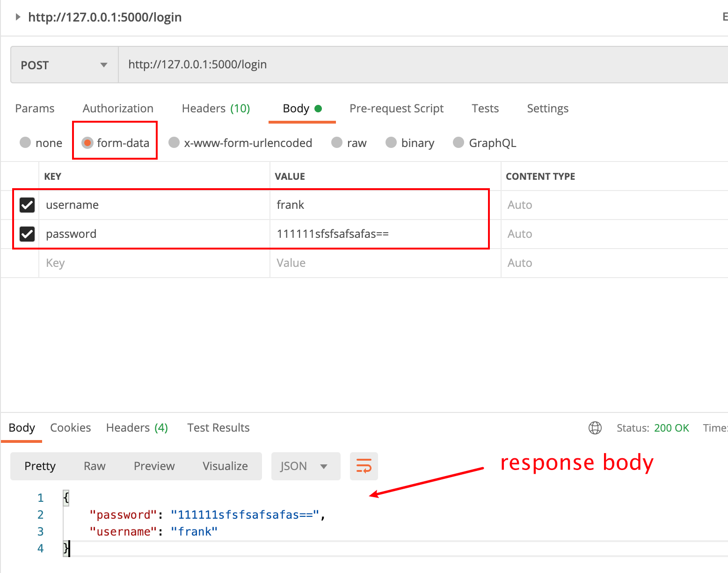Screen dimensions: 728x573
Task: Select the binary body radio option
Action: tap(391, 142)
